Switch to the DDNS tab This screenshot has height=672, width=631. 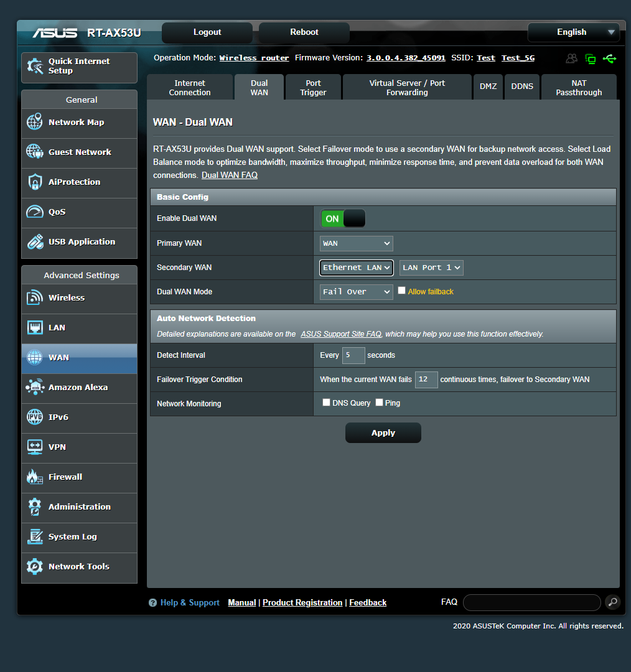tap(522, 86)
